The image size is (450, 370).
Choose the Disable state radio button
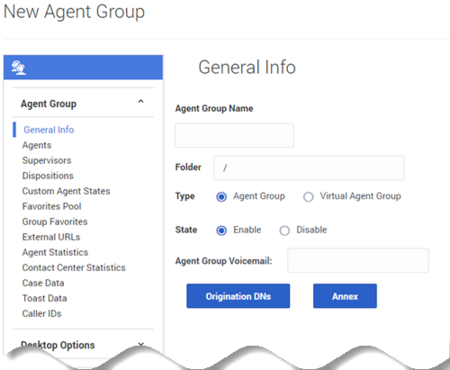tap(285, 230)
